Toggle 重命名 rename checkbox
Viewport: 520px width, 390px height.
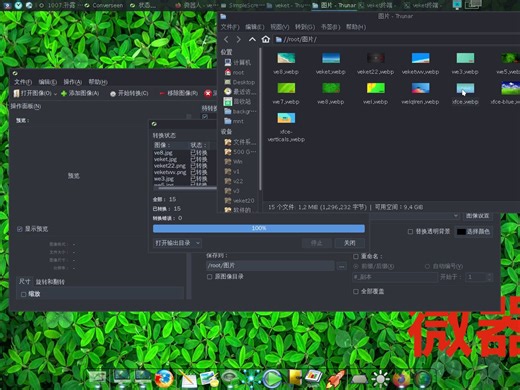356,256
